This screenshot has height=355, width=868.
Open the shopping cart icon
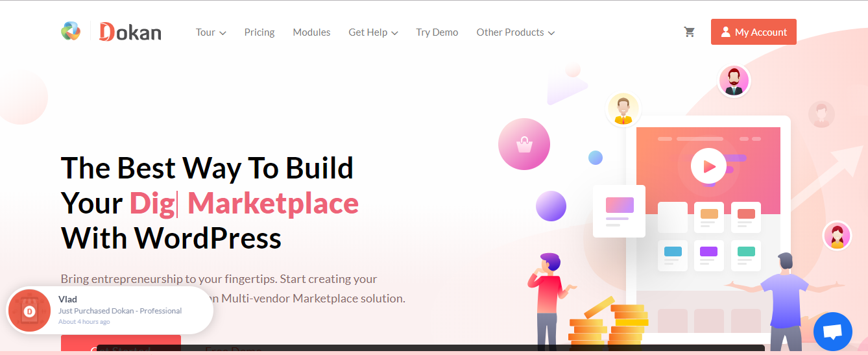click(x=690, y=32)
